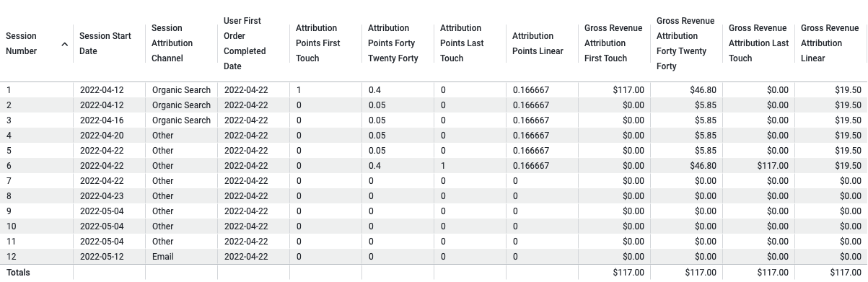This screenshot has height=282, width=868.
Task: Select Attribution Points Last Touch header
Action: (463, 43)
